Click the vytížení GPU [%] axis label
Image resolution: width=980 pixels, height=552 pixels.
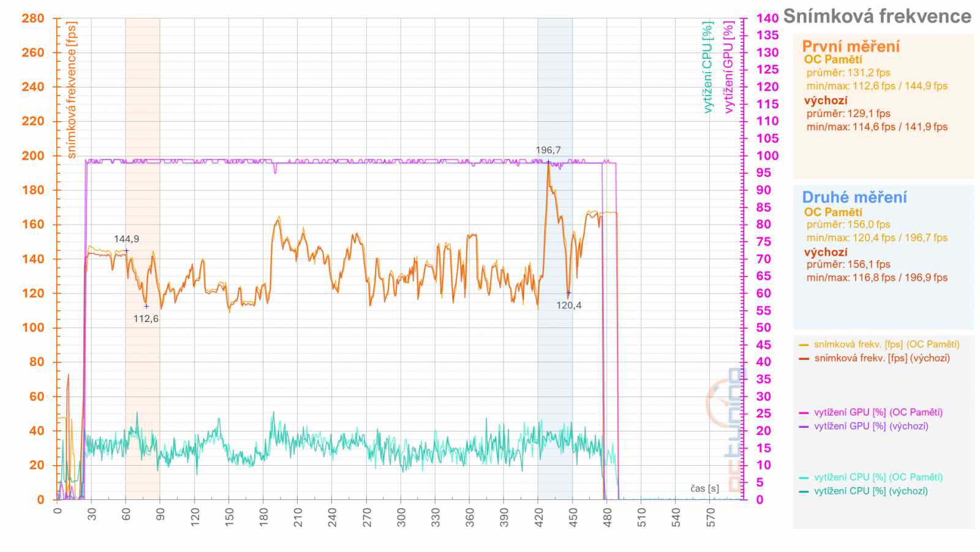point(728,68)
